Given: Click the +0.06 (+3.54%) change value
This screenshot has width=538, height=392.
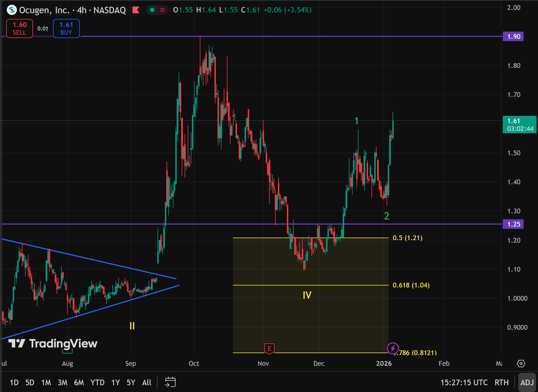Looking at the screenshot, I should coord(288,10).
